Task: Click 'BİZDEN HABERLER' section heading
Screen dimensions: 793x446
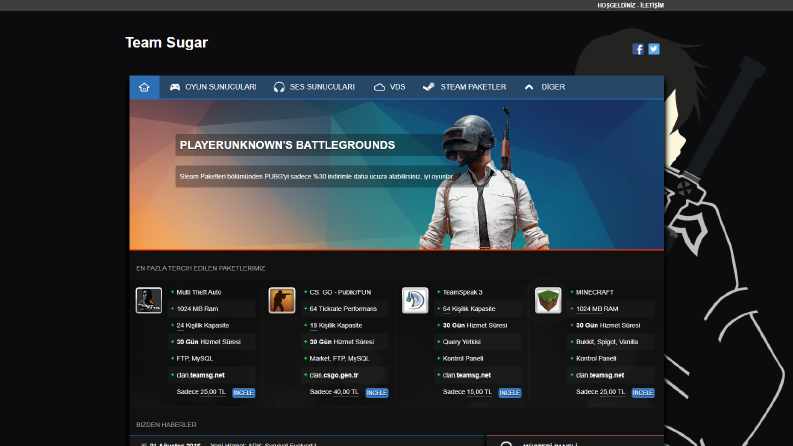Action: pyautogui.click(x=166, y=425)
